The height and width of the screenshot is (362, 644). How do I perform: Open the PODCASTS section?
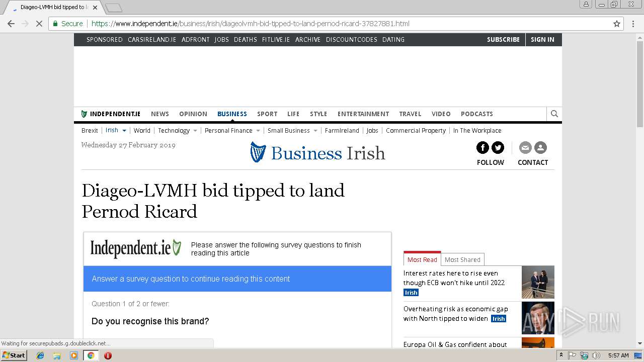(477, 114)
